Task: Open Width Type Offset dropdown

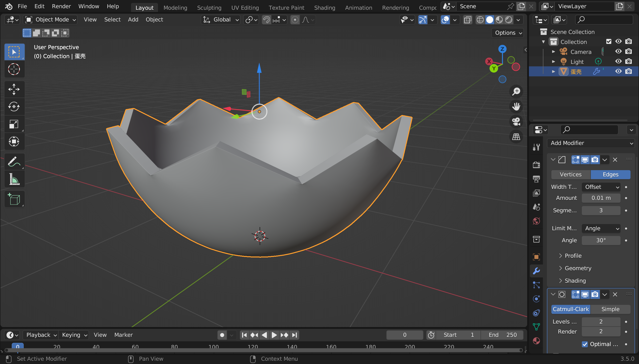Action: [x=601, y=187]
